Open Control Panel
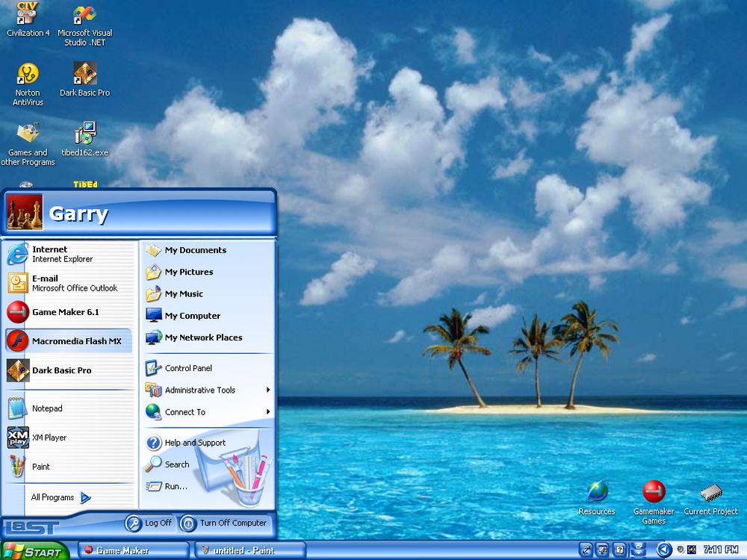Image resolution: width=747 pixels, height=560 pixels. pyautogui.click(x=208, y=368)
